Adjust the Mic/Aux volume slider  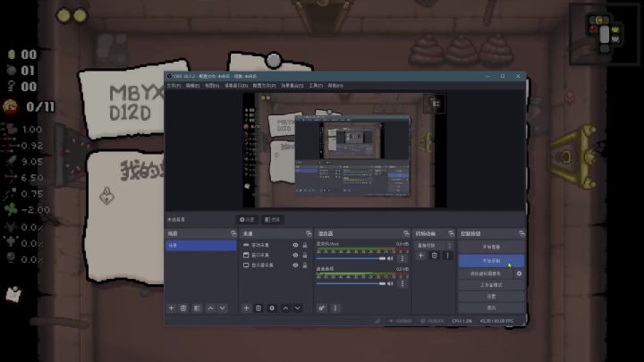352,258
